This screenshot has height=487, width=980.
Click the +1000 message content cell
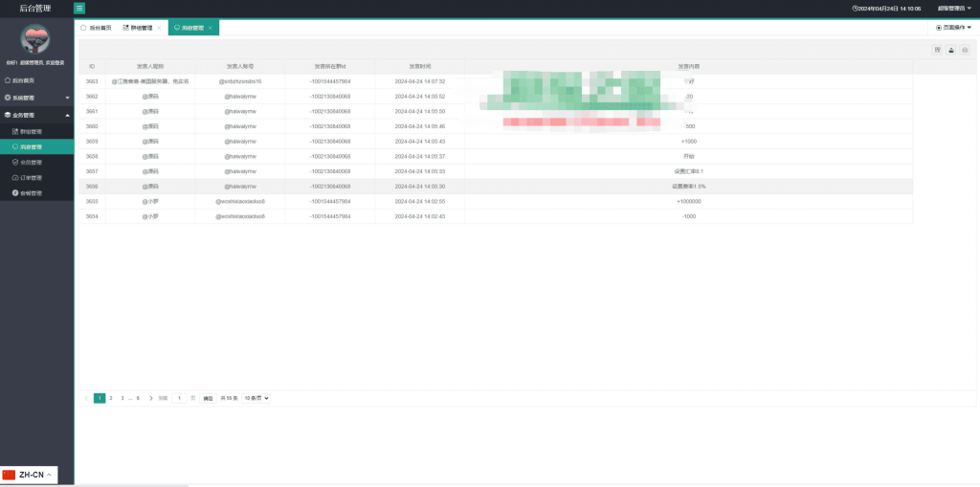click(x=689, y=142)
